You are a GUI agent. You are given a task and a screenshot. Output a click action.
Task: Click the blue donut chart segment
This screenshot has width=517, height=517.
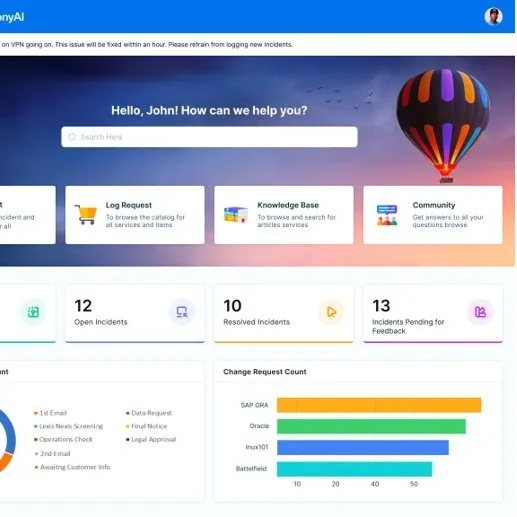pos(10,433)
